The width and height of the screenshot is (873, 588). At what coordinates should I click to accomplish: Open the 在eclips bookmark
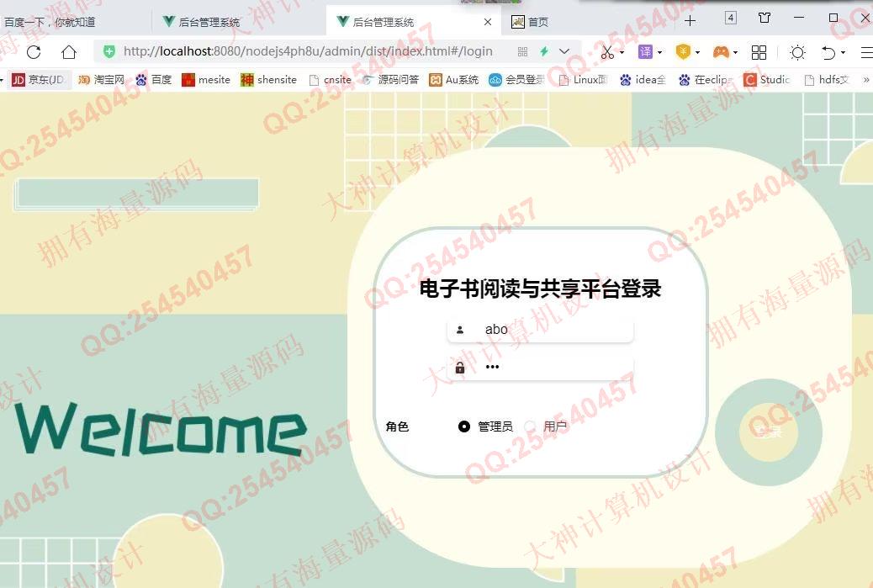pos(706,80)
